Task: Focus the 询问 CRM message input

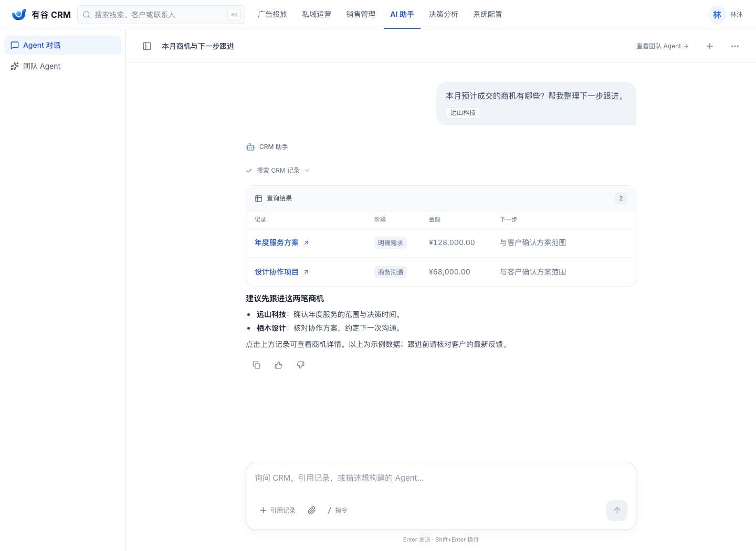Action: pos(441,478)
